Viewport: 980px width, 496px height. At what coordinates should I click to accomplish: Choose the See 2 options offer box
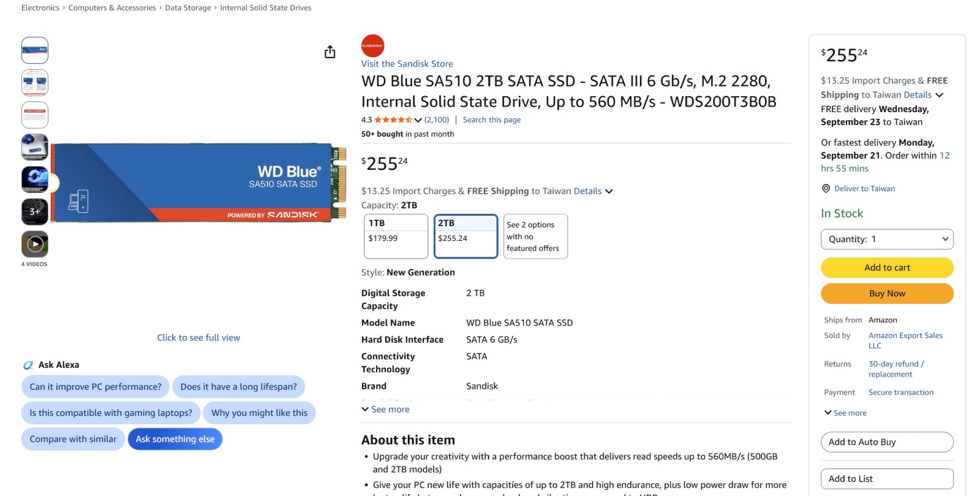pos(535,236)
